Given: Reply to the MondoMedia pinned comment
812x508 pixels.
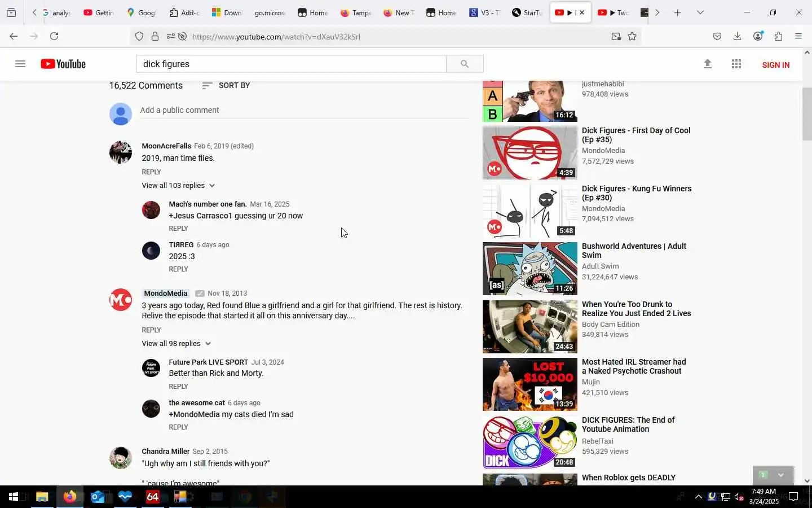Looking at the screenshot, I should pos(151,330).
